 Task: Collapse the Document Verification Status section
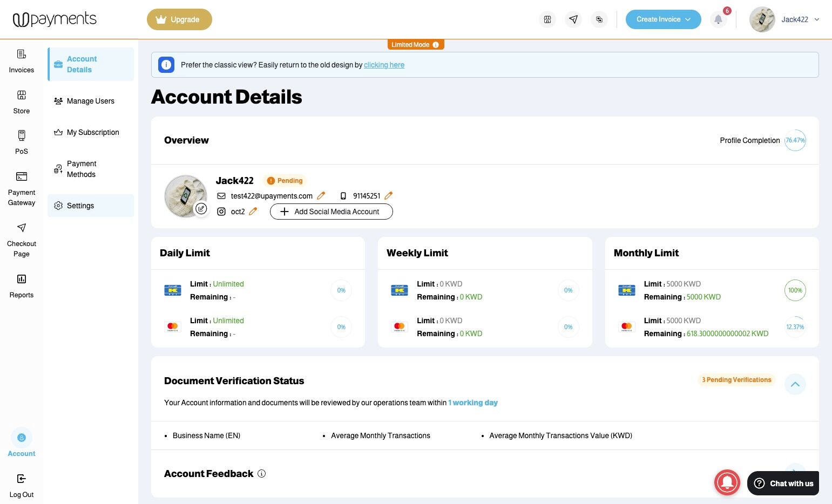[795, 384]
